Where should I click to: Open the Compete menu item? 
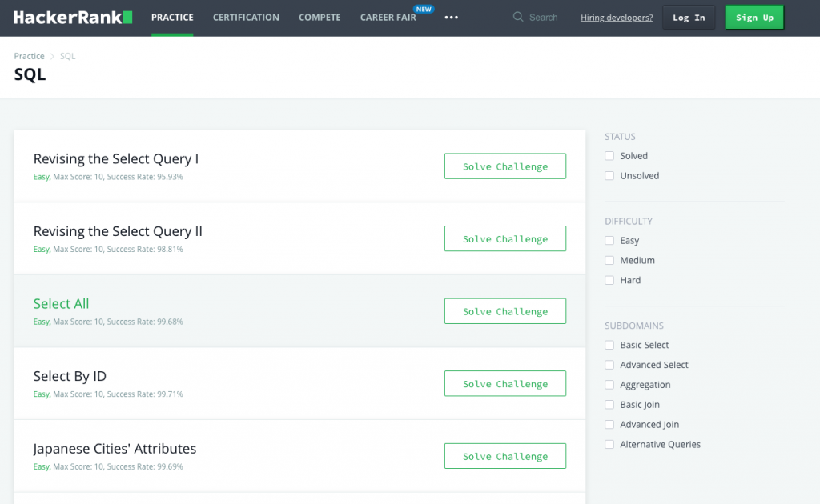(320, 18)
